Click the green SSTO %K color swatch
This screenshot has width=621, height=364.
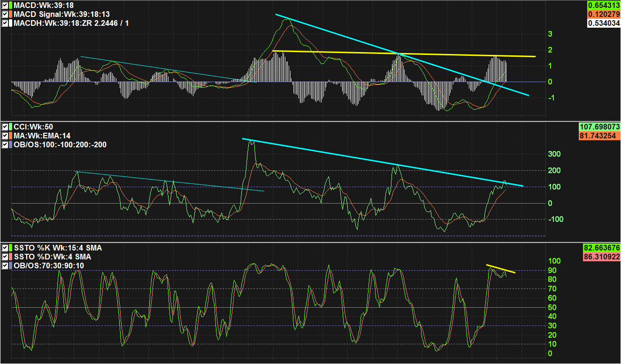tap(10, 248)
